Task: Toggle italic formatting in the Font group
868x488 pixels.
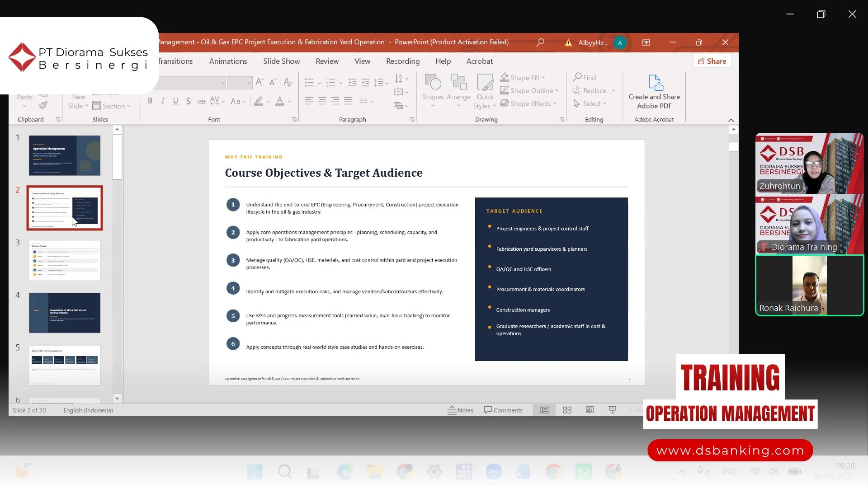Action: tap(163, 101)
